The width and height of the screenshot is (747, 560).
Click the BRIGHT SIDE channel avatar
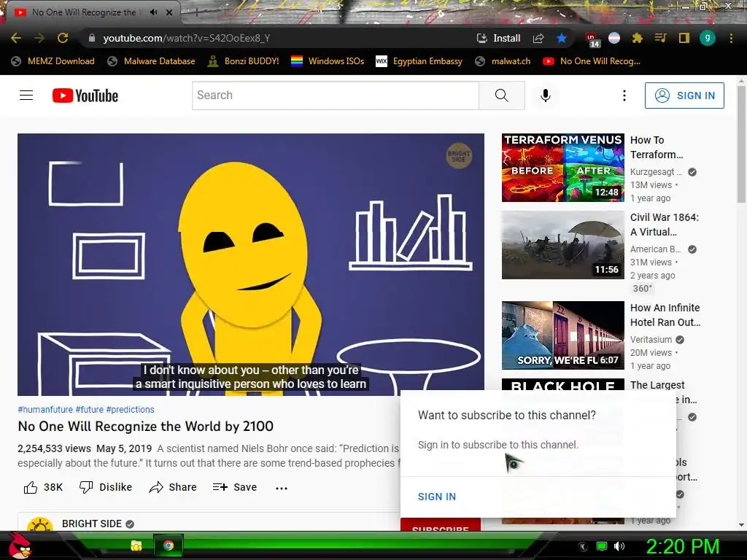[x=40, y=524]
